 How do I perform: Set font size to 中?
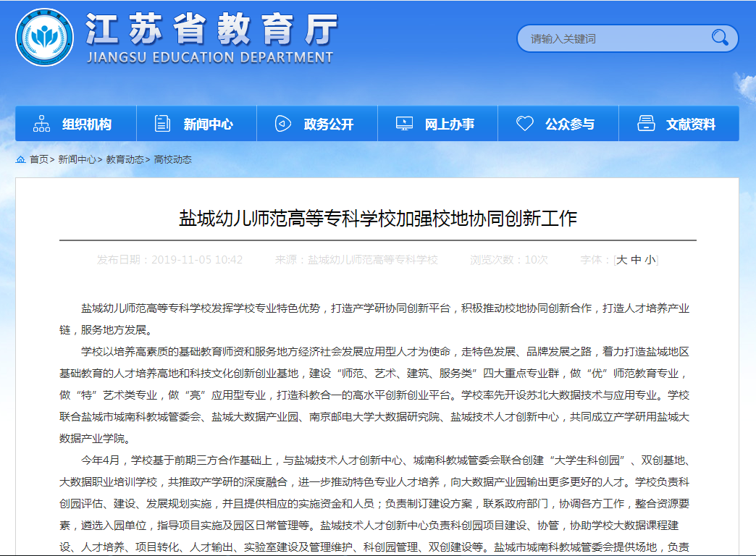tap(636, 260)
